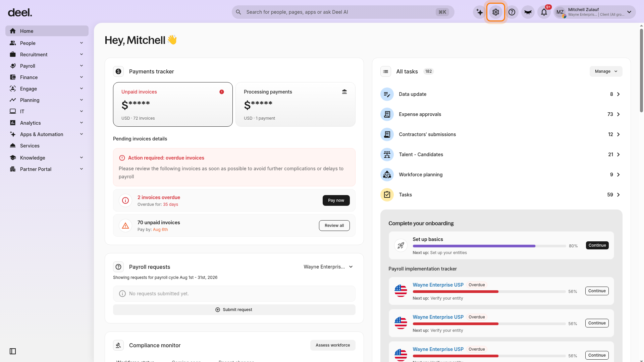The image size is (644, 362).
Task: Select the Unpaid invoices card
Action: pyautogui.click(x=173, y=104)
